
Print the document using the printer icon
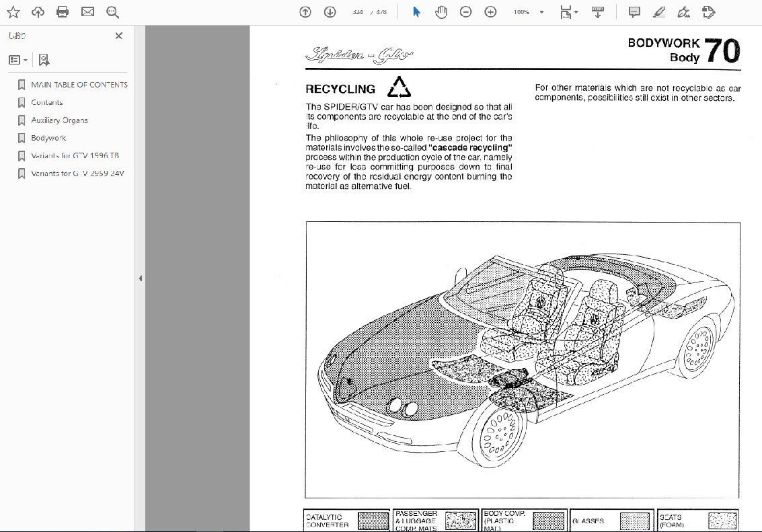point(63,12)
